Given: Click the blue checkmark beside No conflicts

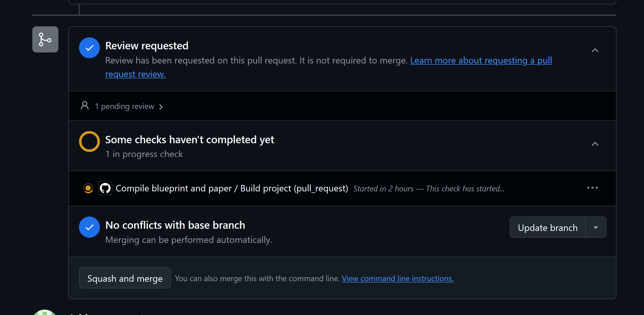Looking at the screenshot, I should click(89, 227).
